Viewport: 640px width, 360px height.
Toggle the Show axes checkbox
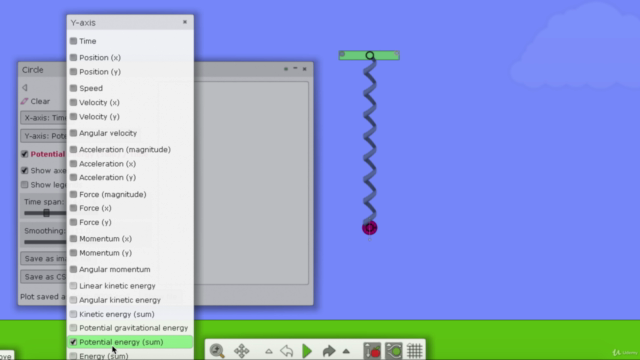point(24,171)
